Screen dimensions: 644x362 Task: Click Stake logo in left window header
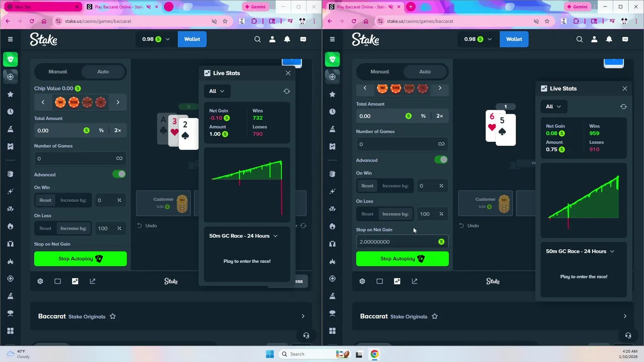43,39
